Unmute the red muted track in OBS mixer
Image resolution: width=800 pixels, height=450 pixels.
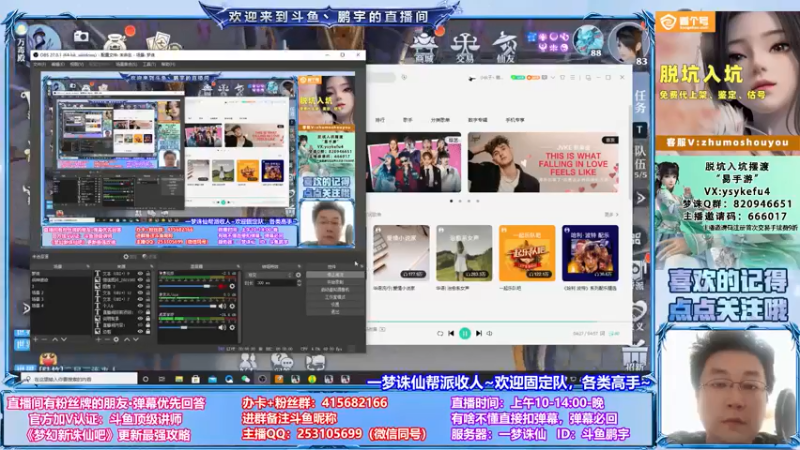(222, 286)
